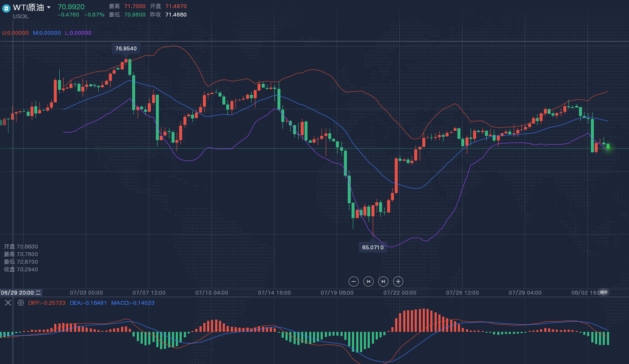Click the glowing latest price marker
Viewport: 629px width, 364px height.
(x=608, y=147)
